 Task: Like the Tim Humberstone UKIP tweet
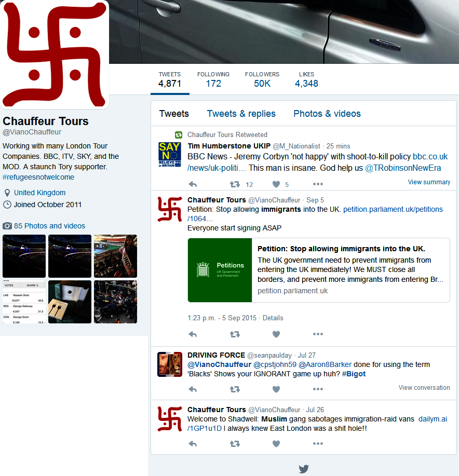(x=276, y=184)
